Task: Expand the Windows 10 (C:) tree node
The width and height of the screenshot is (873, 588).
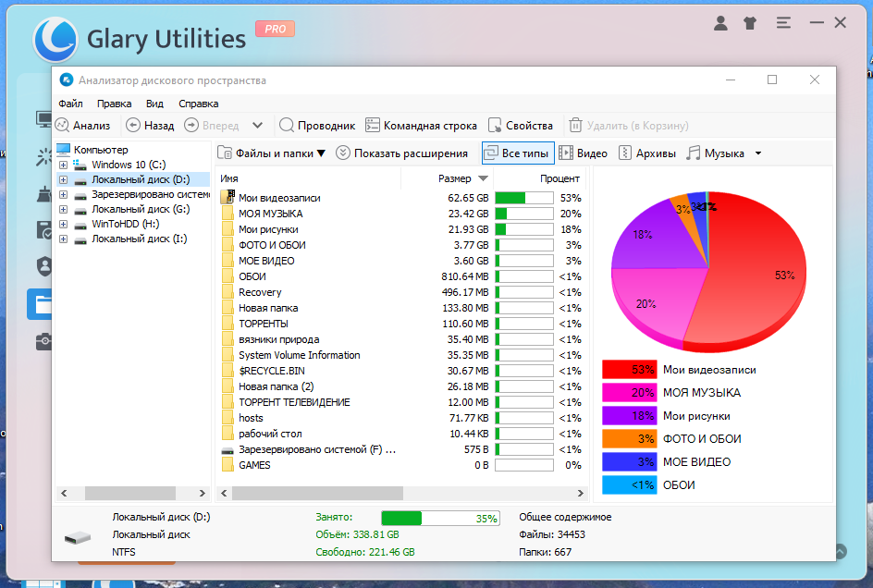Action: coord(64,165)
